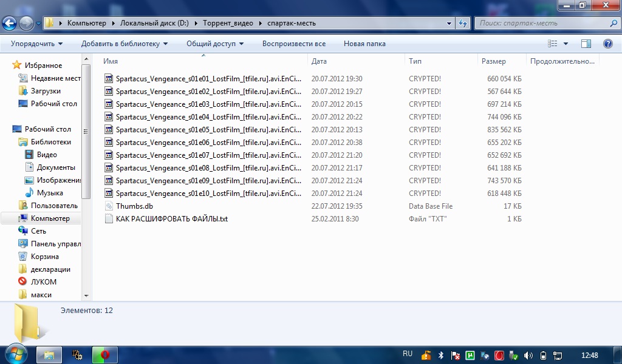Viewport: 622px width, 364px height.
Task: Select the Spartacus_Vengeance_s01e09 file icon
Action: tap(109, 181)
